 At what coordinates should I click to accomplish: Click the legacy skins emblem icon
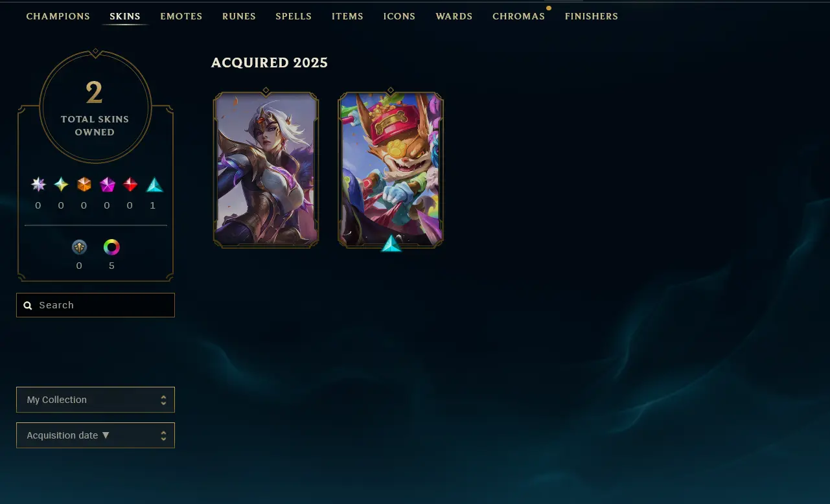tap(79, 247)
